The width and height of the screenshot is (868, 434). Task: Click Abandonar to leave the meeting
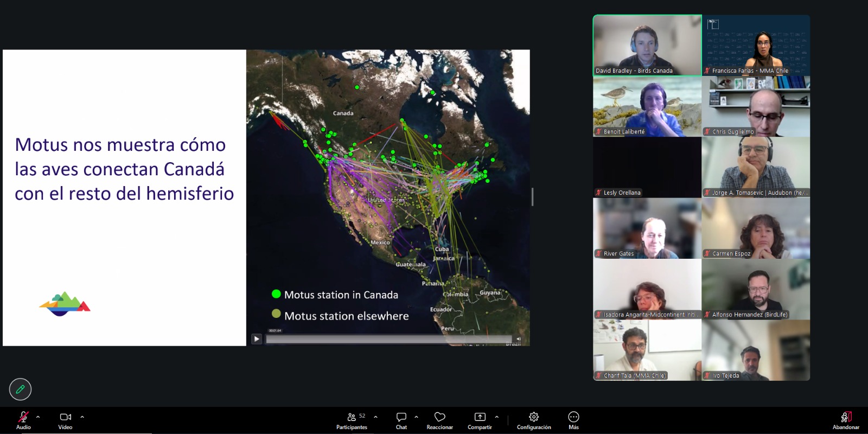[846, 419]
